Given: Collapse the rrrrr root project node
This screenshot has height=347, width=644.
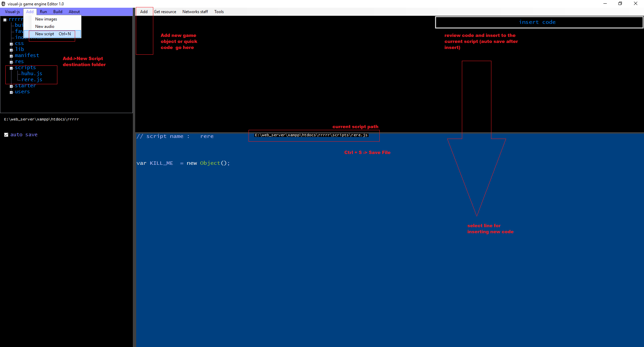Looking at the screenshot, I should click(5, 20).
